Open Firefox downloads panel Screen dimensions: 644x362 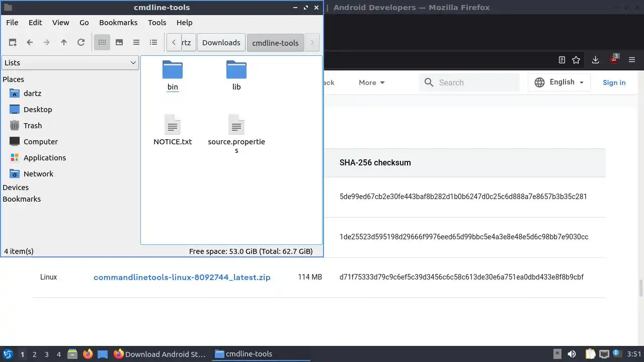click(595, 60)
